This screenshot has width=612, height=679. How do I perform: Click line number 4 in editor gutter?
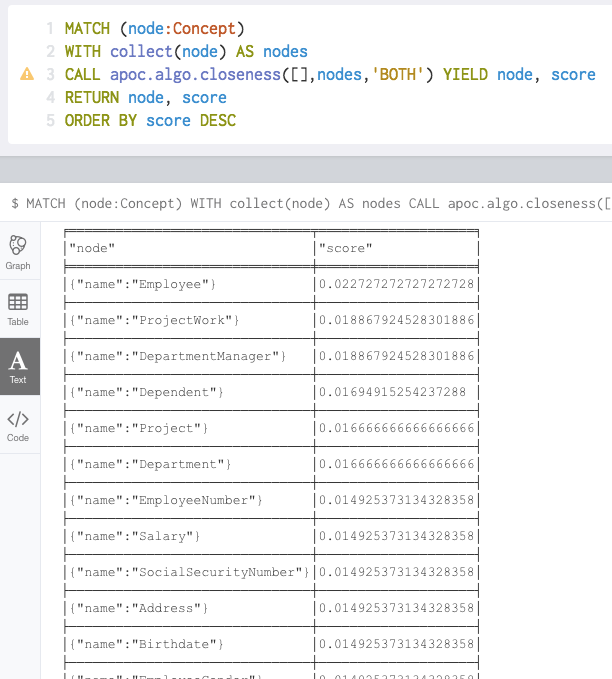tap(51, 97)
